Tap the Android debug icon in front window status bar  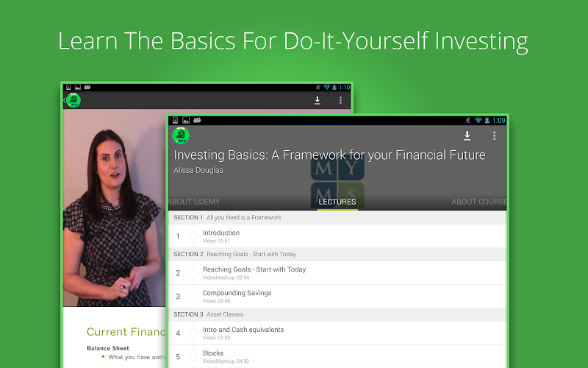point(197,120)
